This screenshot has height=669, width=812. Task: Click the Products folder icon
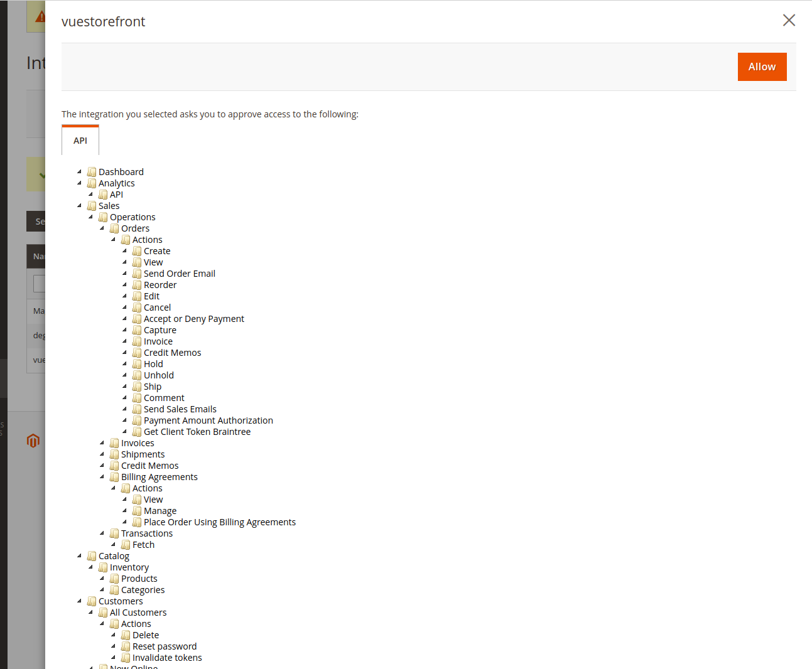(114, 579)
